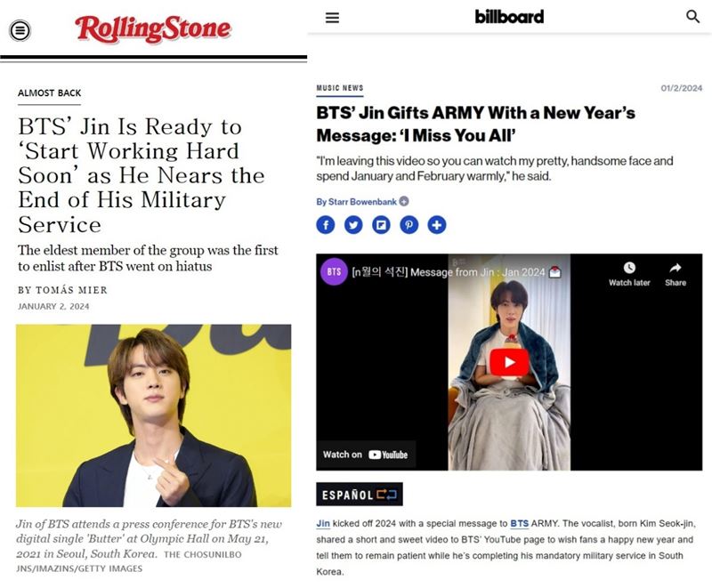This screenshot has width=712, height=588.
Task: Open the Rolling Stone hamburger menu
Action: click(20, 30)
